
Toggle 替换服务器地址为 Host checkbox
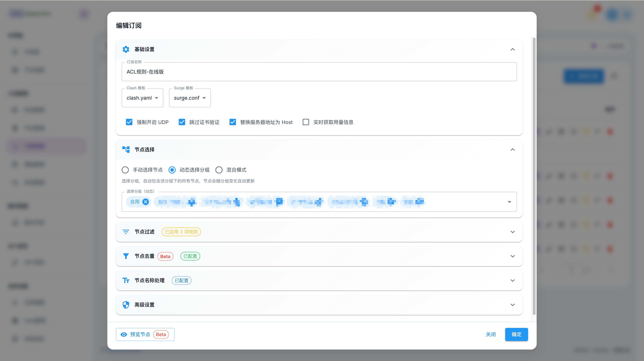coord(233,122)
